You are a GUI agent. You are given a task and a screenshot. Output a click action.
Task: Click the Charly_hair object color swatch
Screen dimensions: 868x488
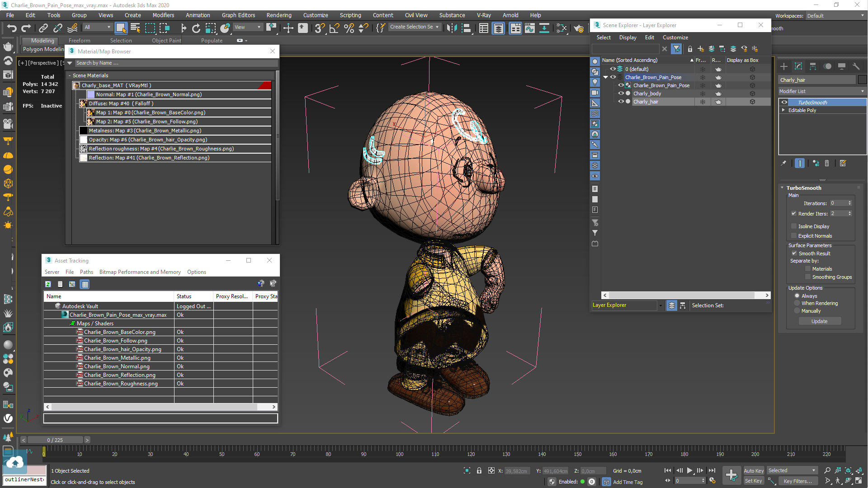click(862, 80)
